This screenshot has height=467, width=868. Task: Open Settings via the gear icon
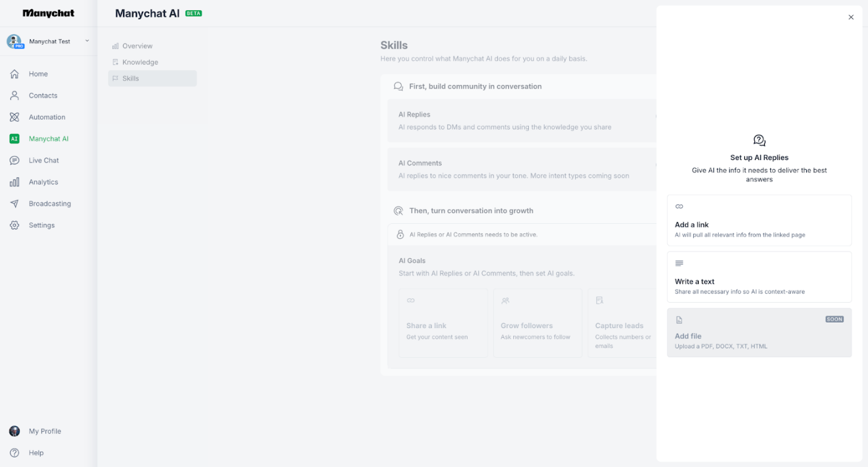(x=13, y=225)
